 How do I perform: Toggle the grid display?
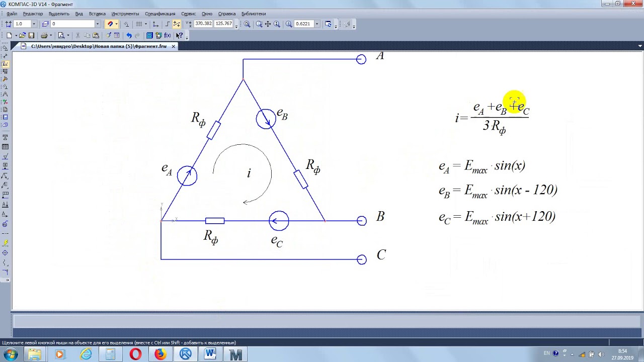139,24
